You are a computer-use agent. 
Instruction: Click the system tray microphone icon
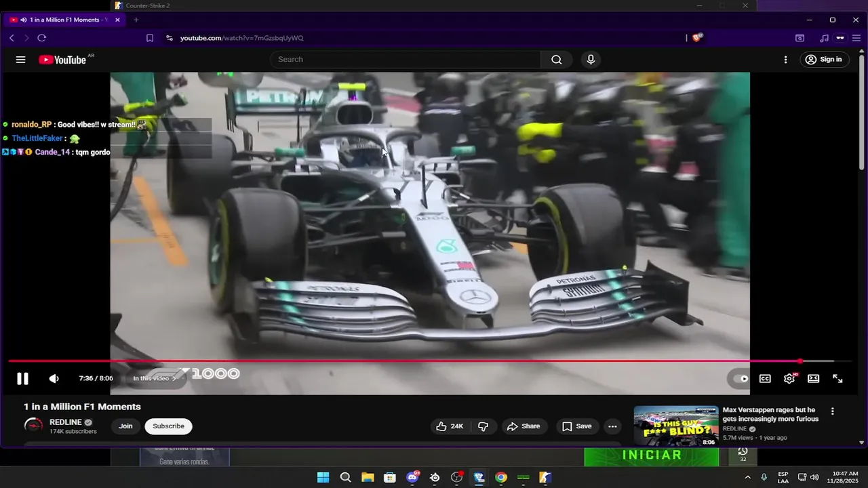(x=764, y=477)
